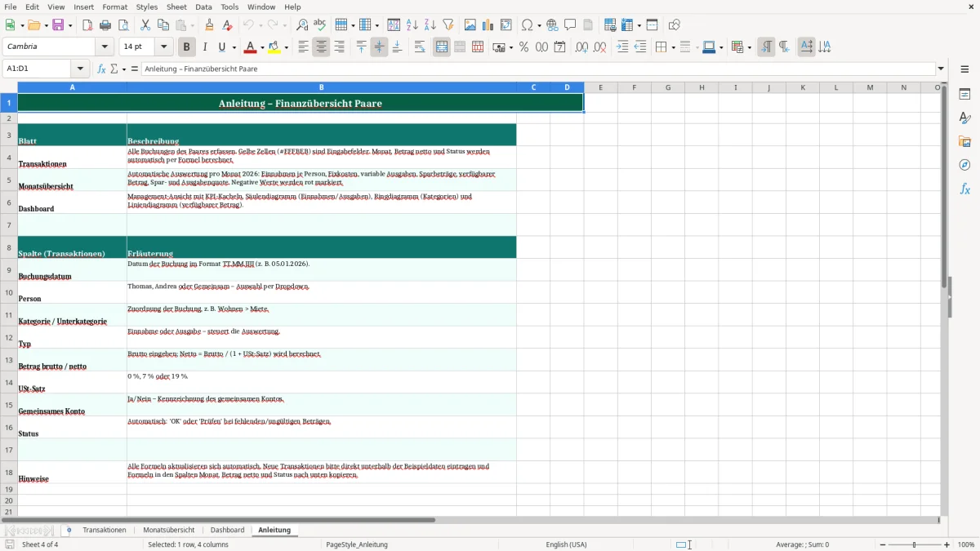Insert a hyperlink using the globe icon
This screenshot has height=551, width=980.
(552, 25)
